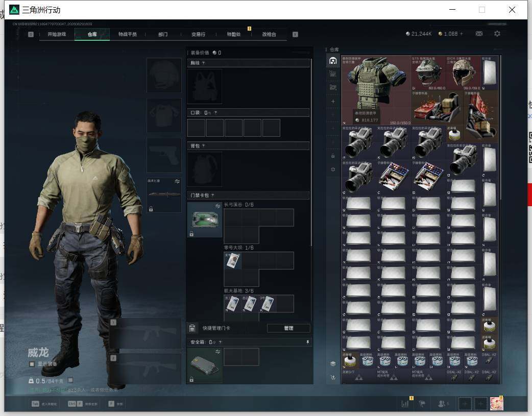Open the 部门 tab
This screenshot has height=416, width=532.
coord(163,34)
